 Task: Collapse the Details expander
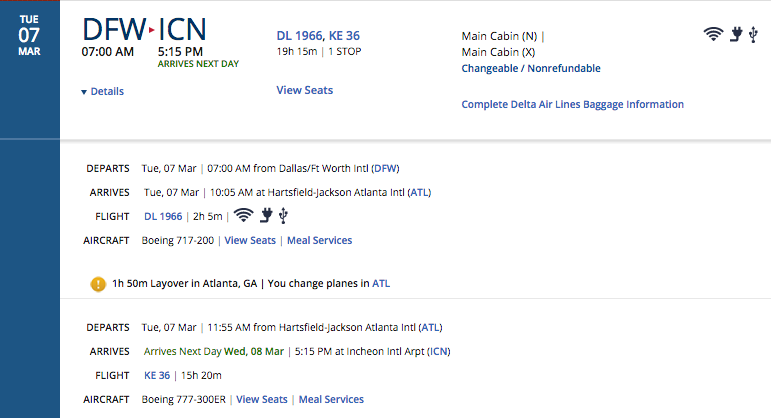102,91
